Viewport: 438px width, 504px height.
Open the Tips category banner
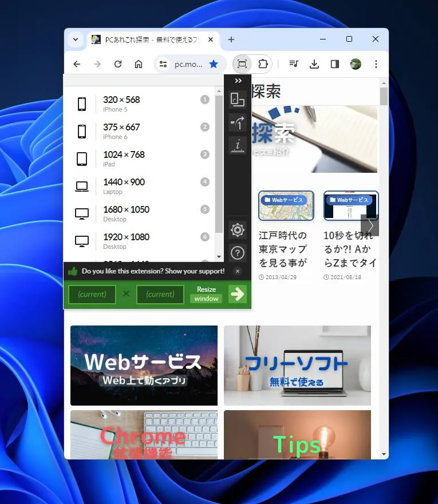click(297, 435)
